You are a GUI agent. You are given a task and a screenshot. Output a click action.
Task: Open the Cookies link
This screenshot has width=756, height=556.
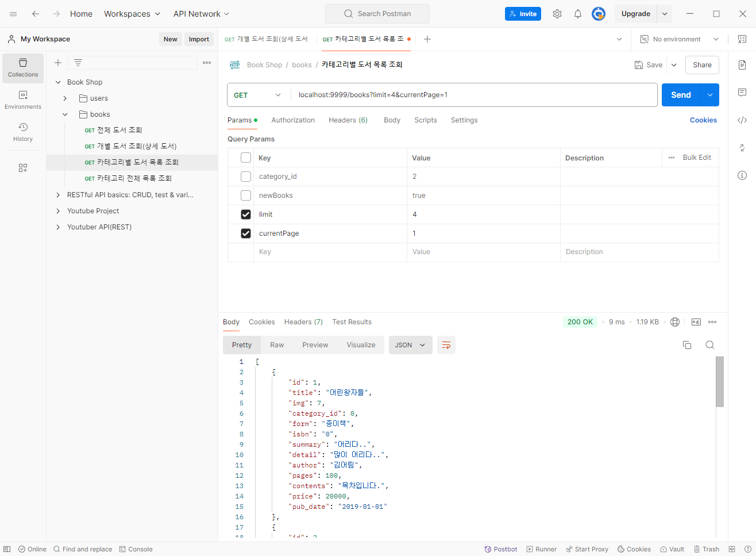click(703, 120)
